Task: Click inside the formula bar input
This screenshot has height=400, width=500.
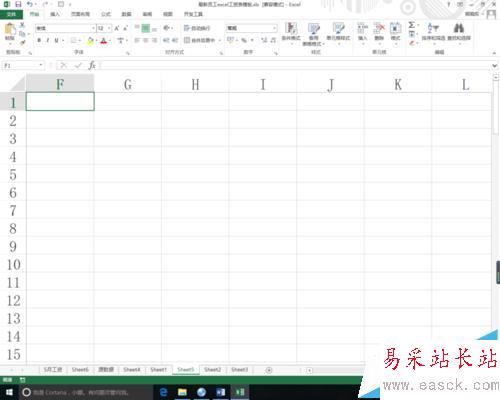Action: tap(295, 65)
